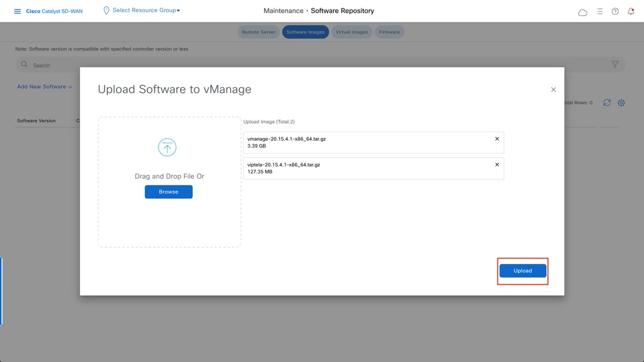Click the Maintenance breadcrumb text
Screen dimensions: 644x362
coord(284,11)
